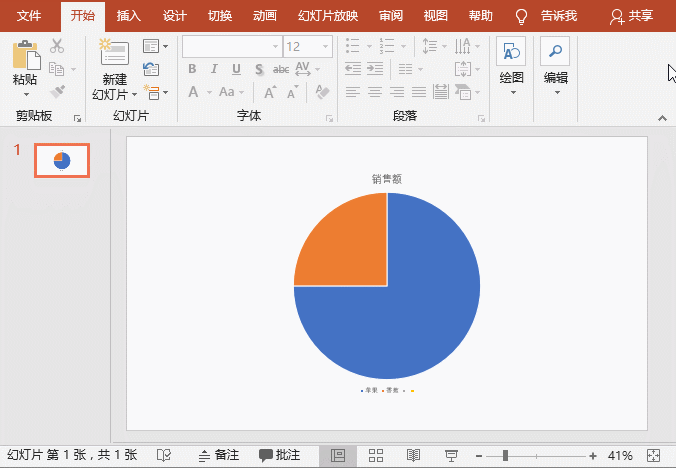Screen dimensions: 676x468
Task: Open the 插入 ribbon tab
Action: pos(129,16)
